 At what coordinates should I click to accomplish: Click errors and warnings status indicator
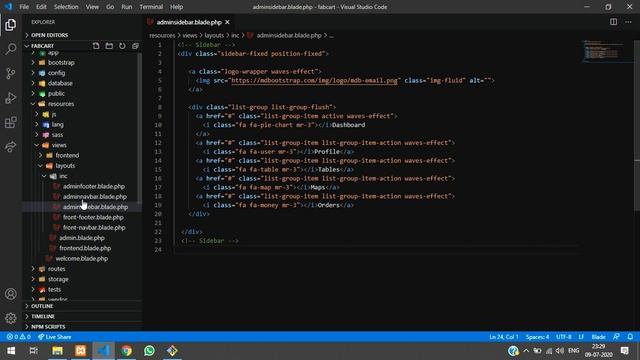point(18,337)
